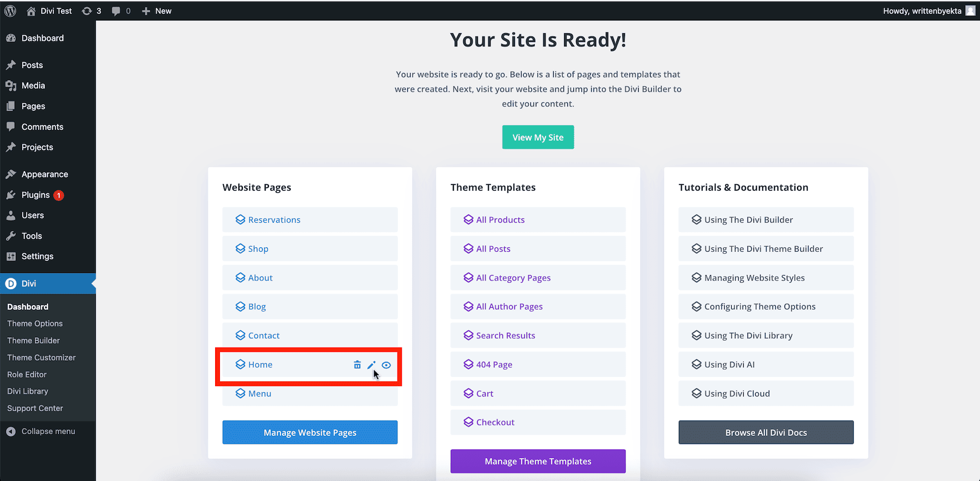
Task: Click the Divi icon beside All Products
Action: click(468, 220)
